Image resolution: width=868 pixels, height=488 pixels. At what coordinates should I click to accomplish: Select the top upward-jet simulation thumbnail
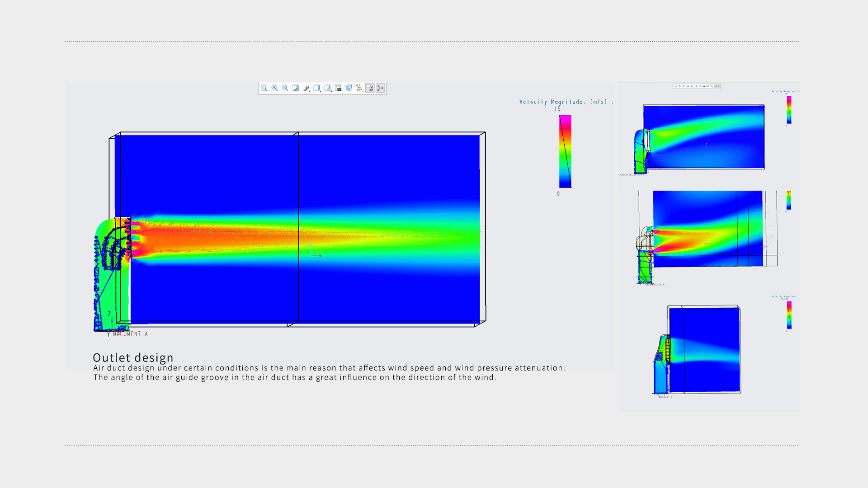pos(703,137)
